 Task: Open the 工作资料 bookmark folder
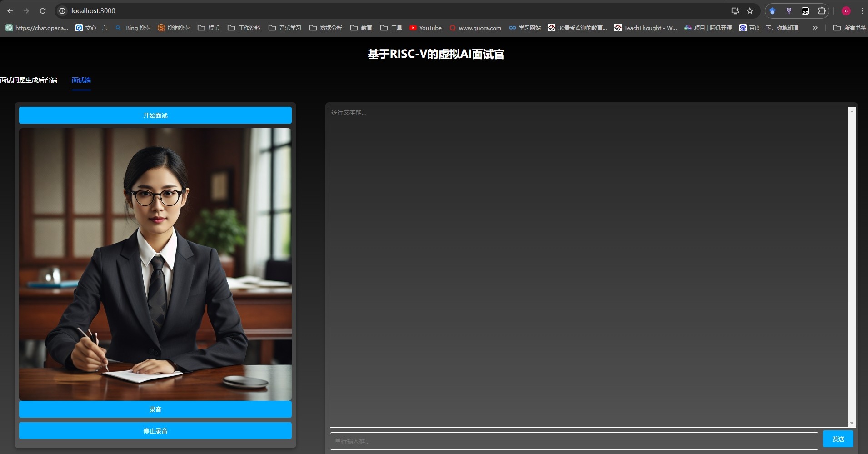(244, 28)
